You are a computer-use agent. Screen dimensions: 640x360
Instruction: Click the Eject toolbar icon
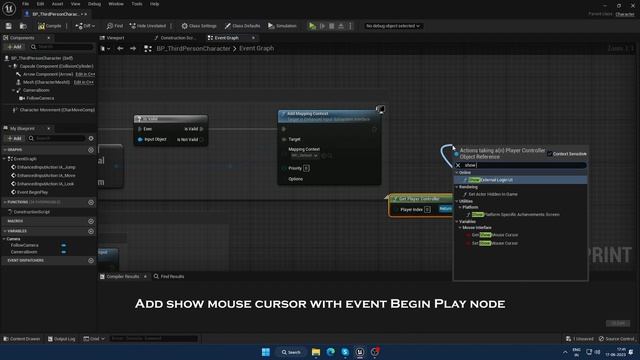click(341, 26)
